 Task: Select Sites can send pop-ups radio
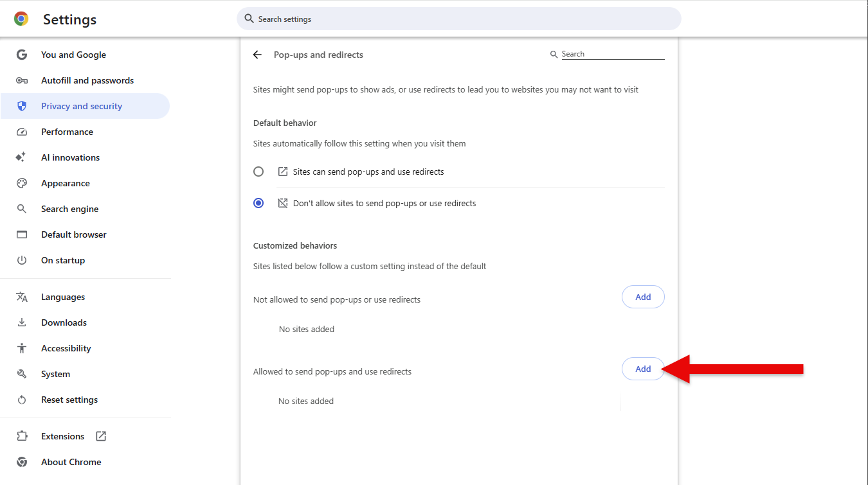(258, 172)
